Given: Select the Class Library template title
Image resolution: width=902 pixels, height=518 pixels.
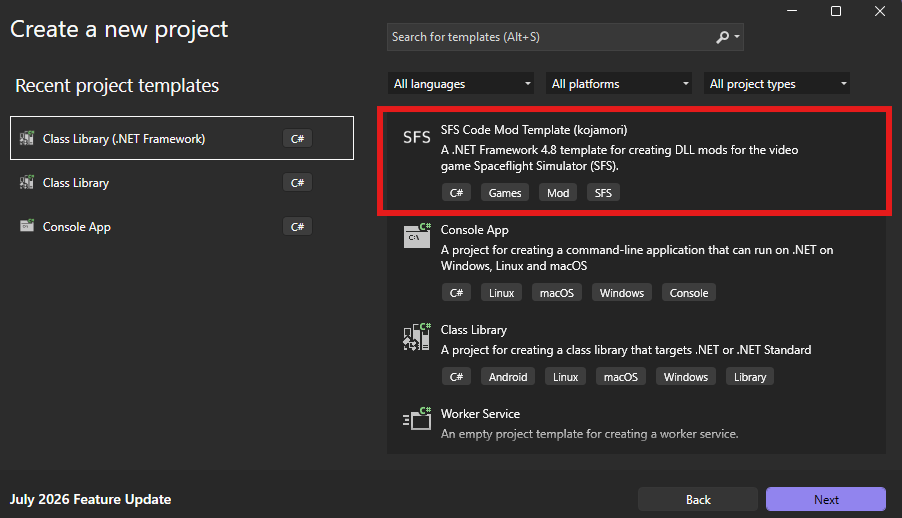Looking at the screenshot, I should pos(473,330).
